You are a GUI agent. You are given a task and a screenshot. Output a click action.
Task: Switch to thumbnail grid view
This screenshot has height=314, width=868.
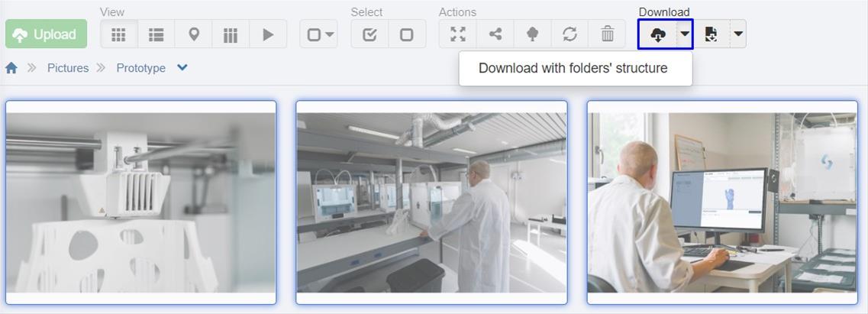[x=119, y=34]
